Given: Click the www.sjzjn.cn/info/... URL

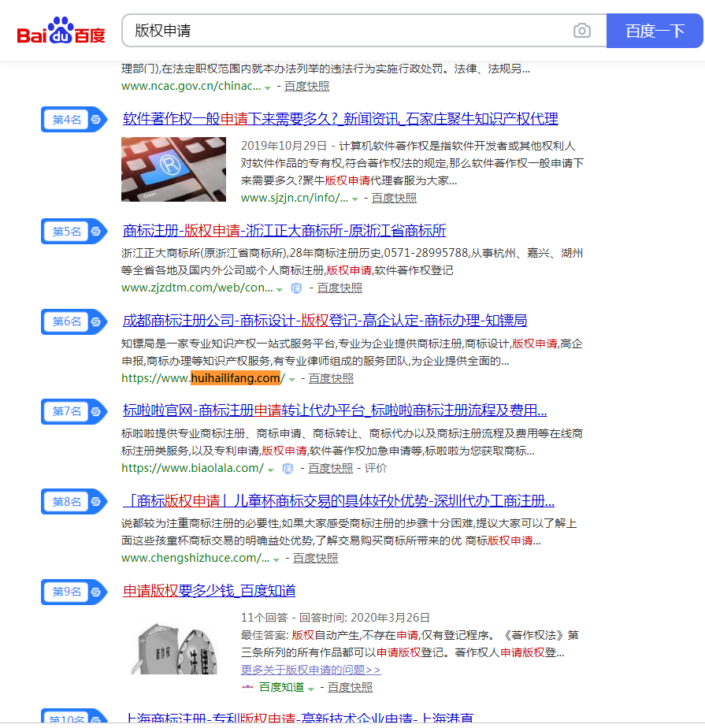Looking at the screenshot, I should pyautogui.click(x=295, y=199).
